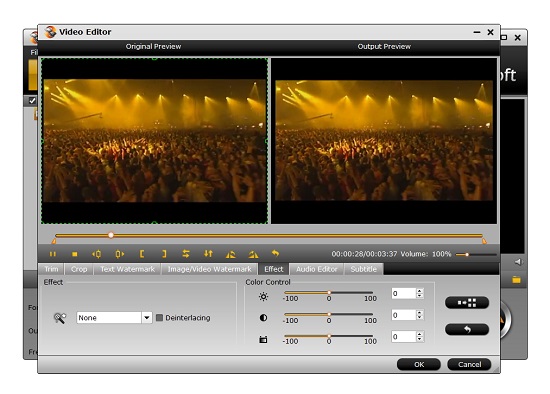This screenshot has height=394, width=550.
Task: Flip the video vertically
Action: [208, 253]
